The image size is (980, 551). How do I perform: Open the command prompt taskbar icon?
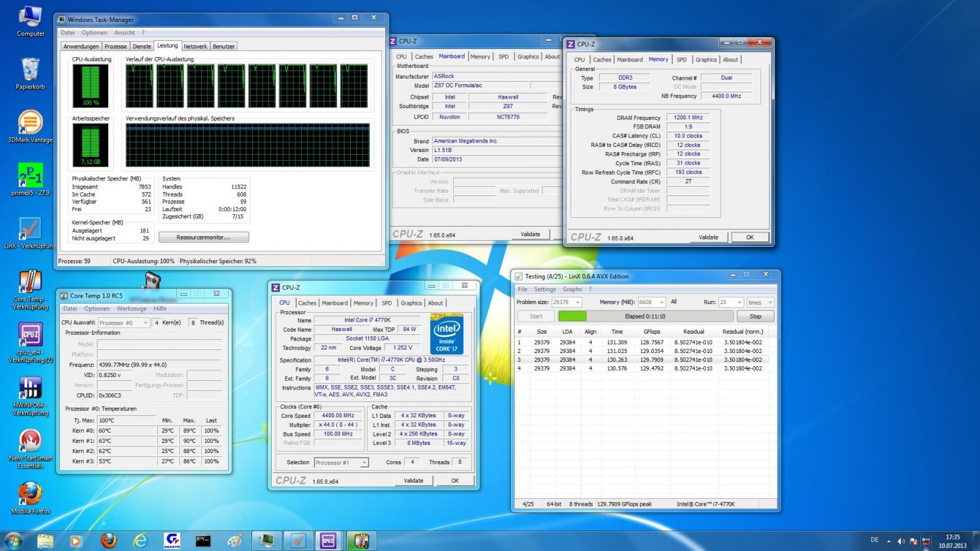(x=203, y=540)
